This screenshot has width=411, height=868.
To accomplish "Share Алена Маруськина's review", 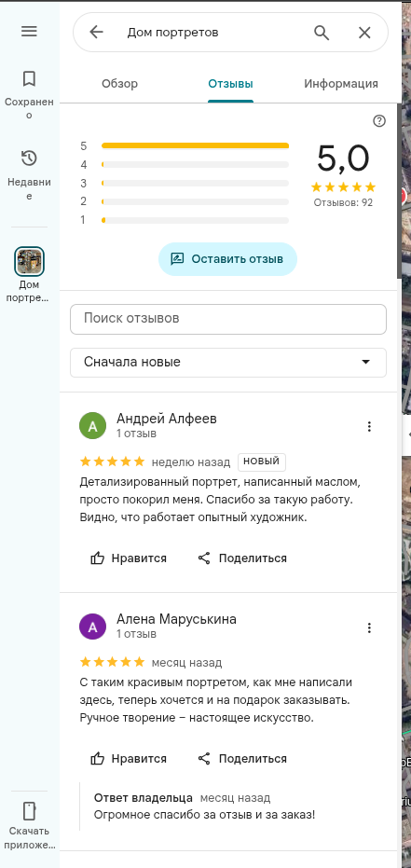I will 242,758.
